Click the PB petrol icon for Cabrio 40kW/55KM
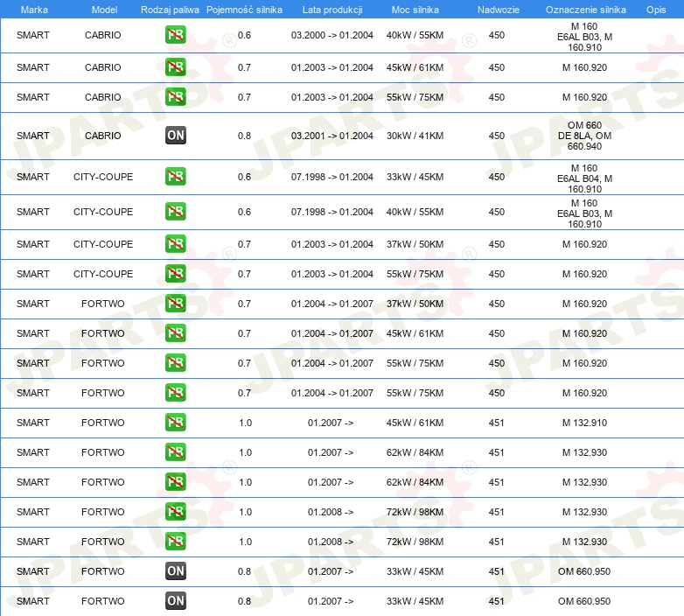Image resolution: width=684 pixels, height=616 pixels. point(176,35)
